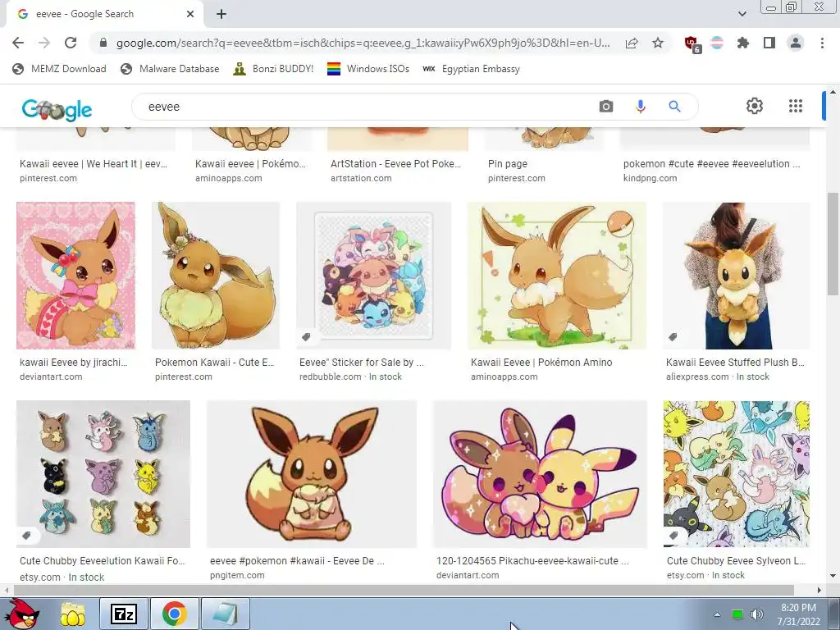Image resolution: width=840 pixels, height=630 pixels.
Task: Share this page via the share icon
Action: (x=632, y=43)
